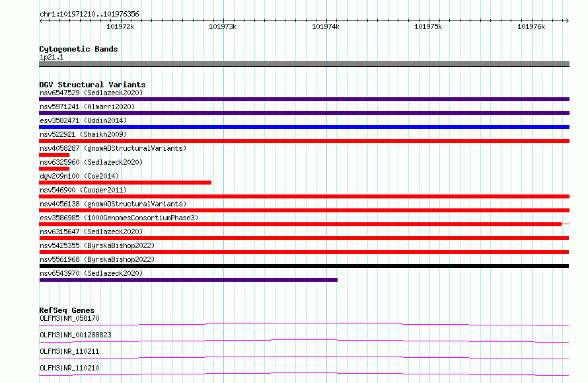
Task: Open nsv4056138 (gnomADStructuralVariants) label
Action: tap(113, 204)
